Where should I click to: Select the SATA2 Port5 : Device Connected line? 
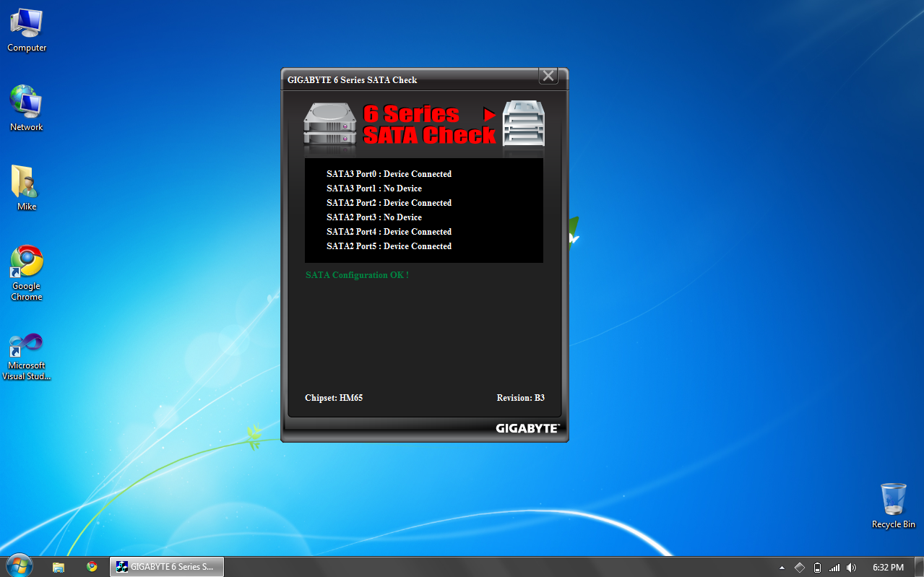(389, 246)
